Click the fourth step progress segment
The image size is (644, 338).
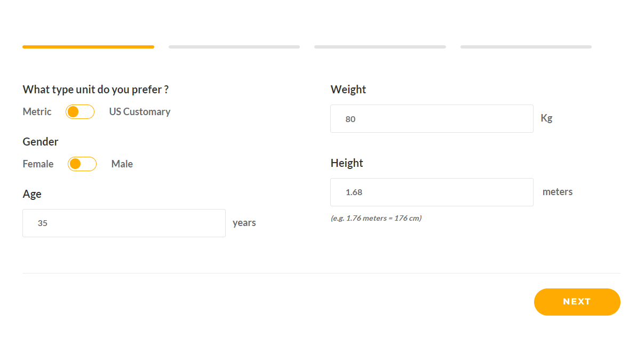coord(526,46)
